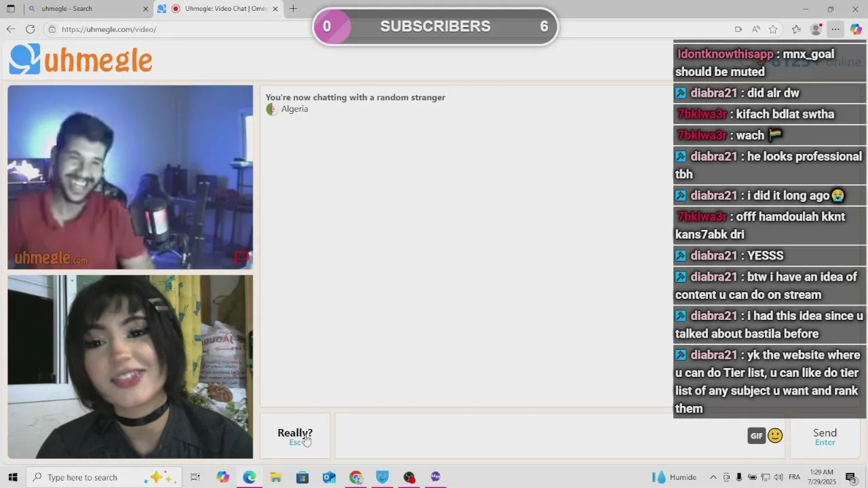
Task: Open the volume control in tray
Action: pos(778,477)
